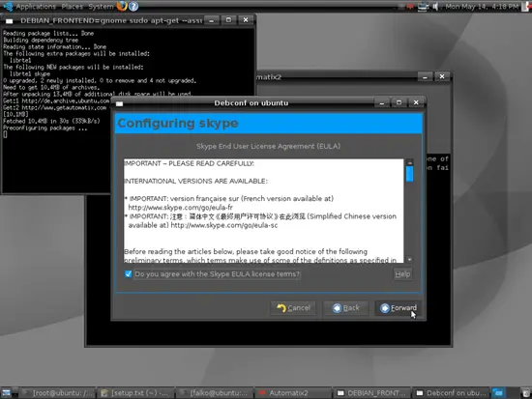
Task: Launch Firefox from the top panel
Action: [122, 6]
